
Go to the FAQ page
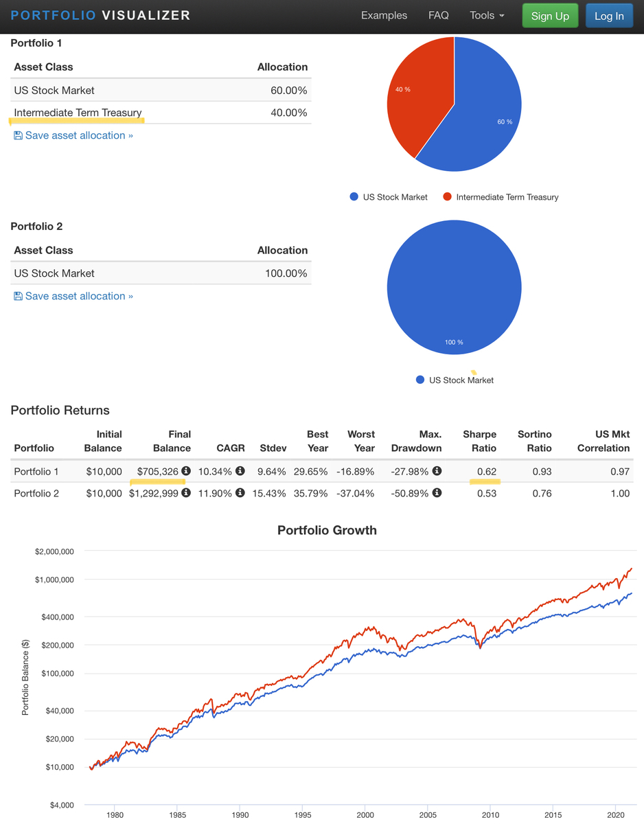click(438, 15)
